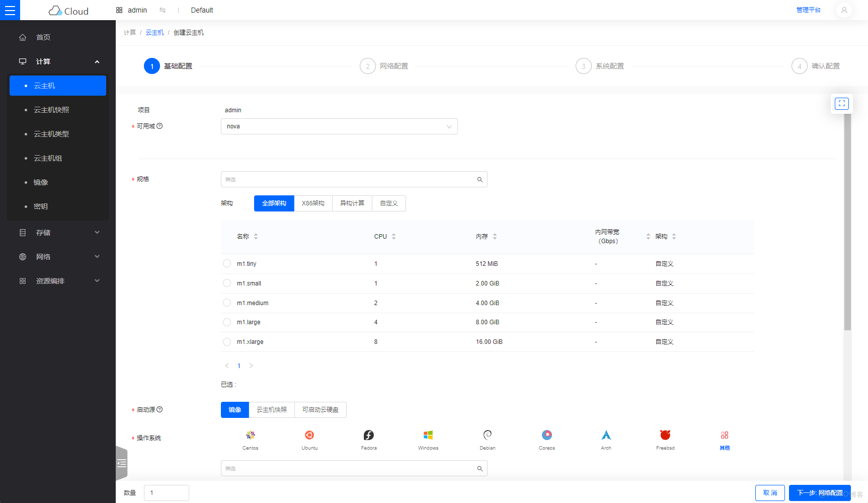Select the 异构计算 tab
The width and height of the screenshot is (868, 503).
pos(352,203)
